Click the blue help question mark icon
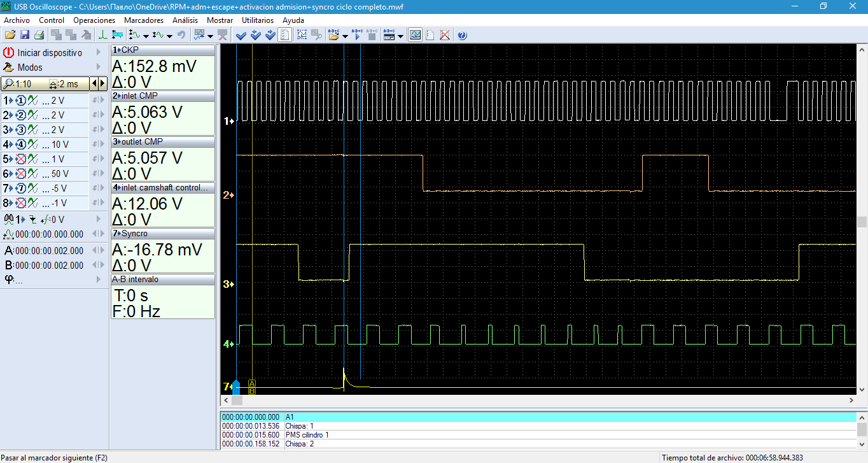 (x=462, y=35)
